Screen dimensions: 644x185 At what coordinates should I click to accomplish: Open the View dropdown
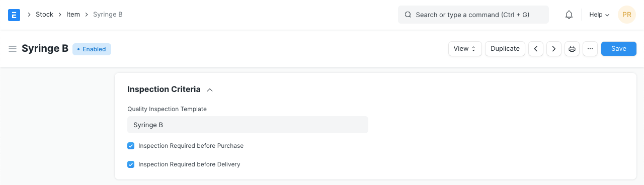tap(465, 49)
